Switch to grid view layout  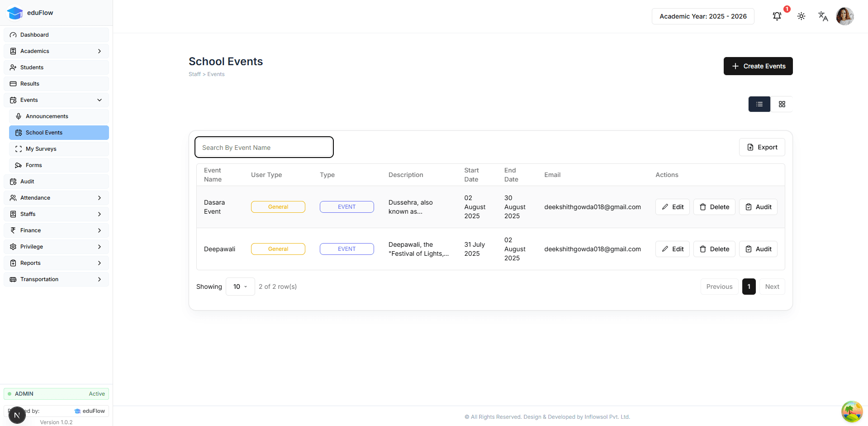click(782, 104)
